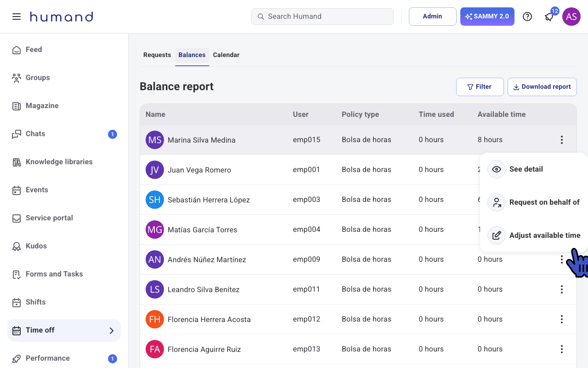Open actions menu for Andrés Núñez Martínez
Viewport: 588px width, 368px height.
(561, 259)
